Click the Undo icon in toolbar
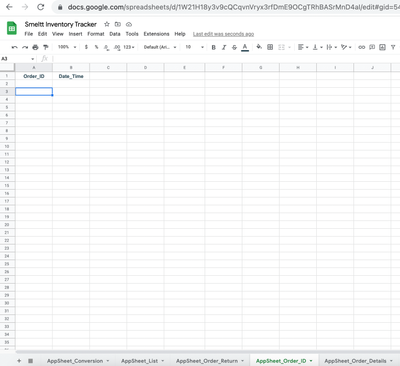Viewport: 400px width, 366px height. [x=14, y=47]
